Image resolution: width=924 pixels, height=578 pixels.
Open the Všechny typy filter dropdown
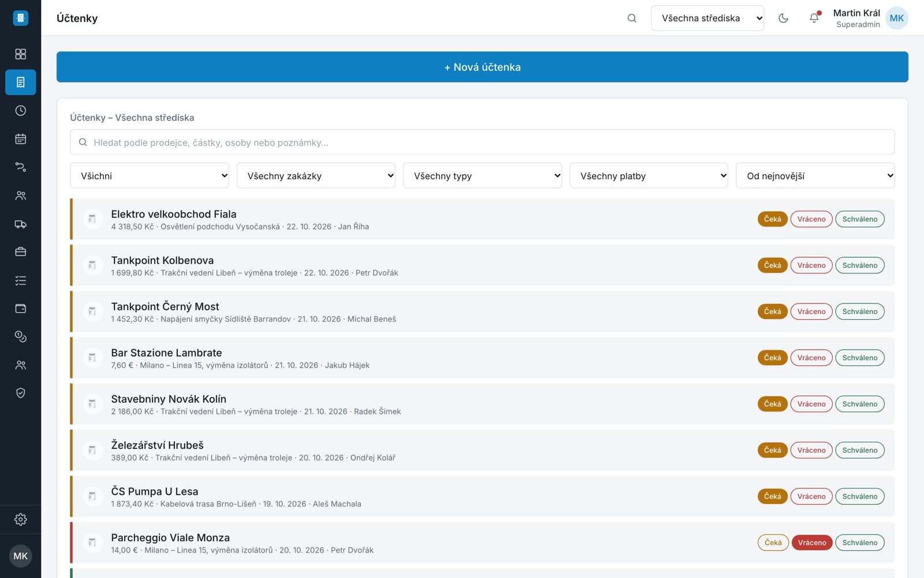(482, 176)
